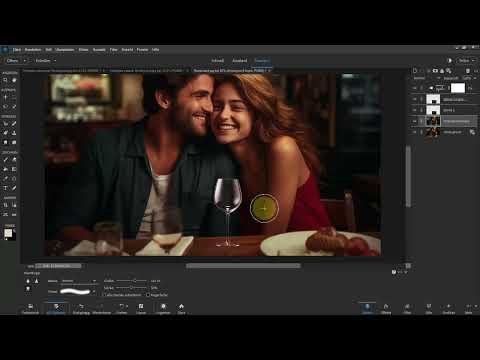Open the Teilen dropdown

pyautogui.click(x=466, y=61)
